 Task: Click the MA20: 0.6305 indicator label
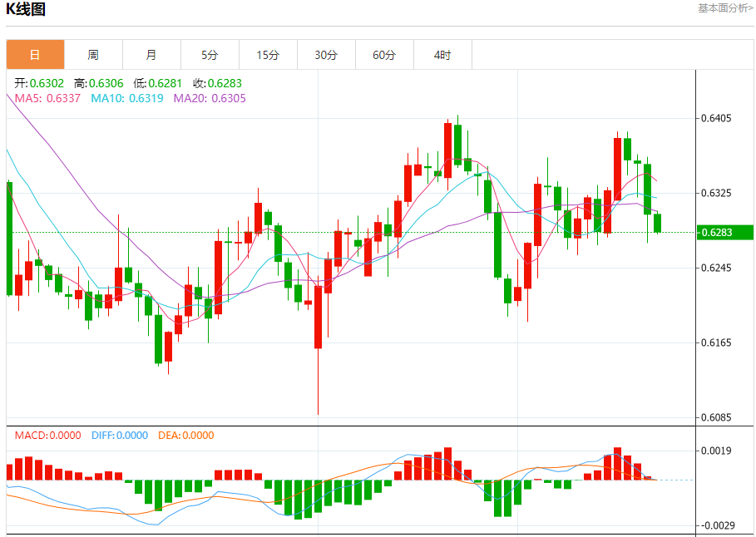click(x=210, y=98)
